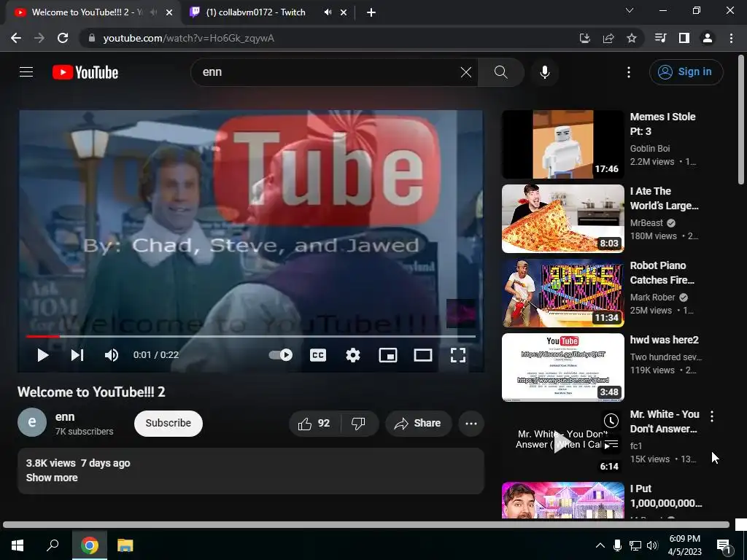This screenshot has height=560, width=747.
Task: Open Windows notification center
Action: (724, 546)
